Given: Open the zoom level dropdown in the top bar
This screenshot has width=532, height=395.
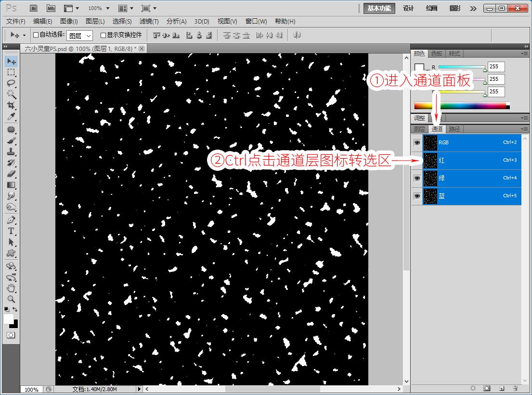Looking at the screenshot, I should coord(99,8).
